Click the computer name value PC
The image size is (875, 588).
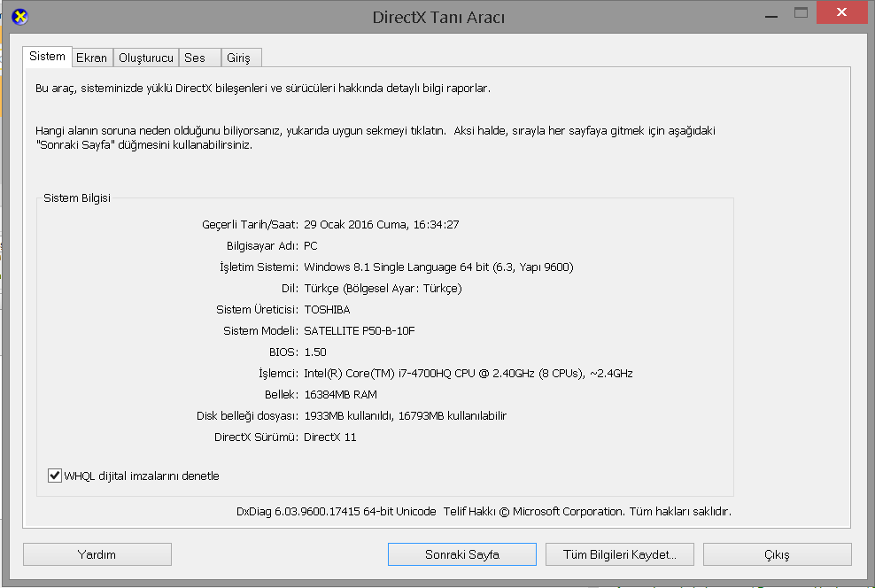click(311, 246)
